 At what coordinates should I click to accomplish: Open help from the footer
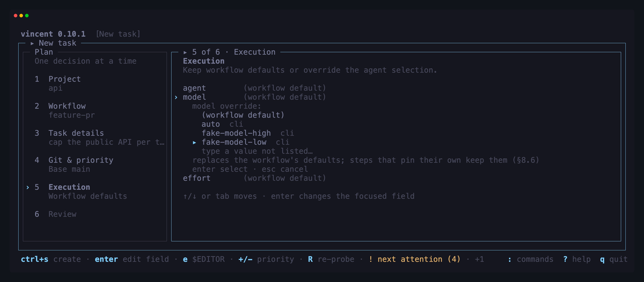point(577,259)
